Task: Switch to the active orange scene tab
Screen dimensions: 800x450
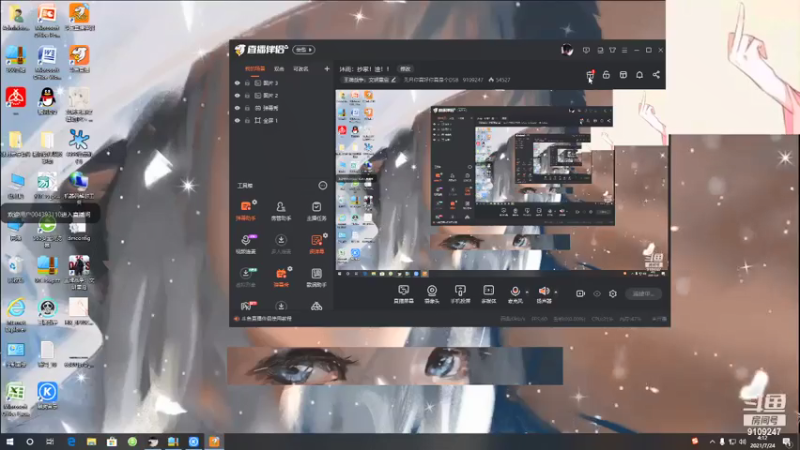Action: [x=255, y=68]
